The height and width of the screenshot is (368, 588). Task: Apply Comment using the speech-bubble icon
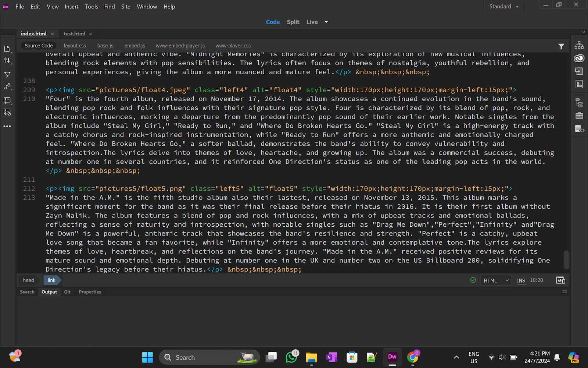click(x=7, y=100)
